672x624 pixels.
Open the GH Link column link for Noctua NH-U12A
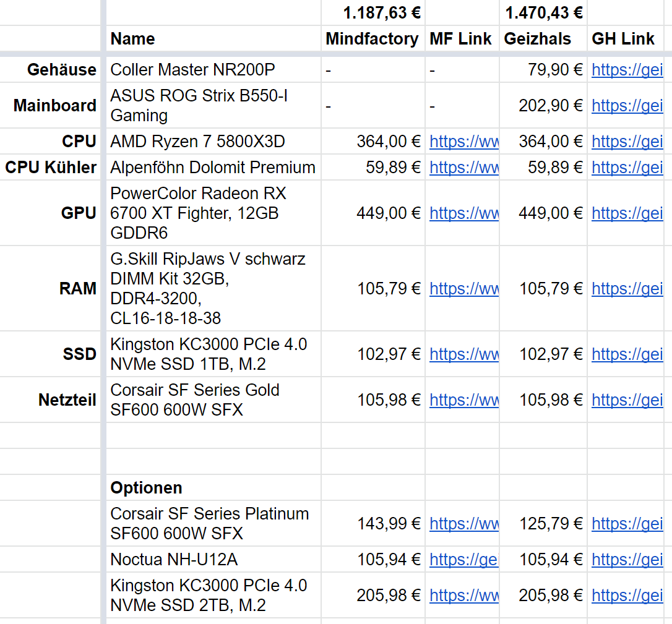click(x=627, y=560)
